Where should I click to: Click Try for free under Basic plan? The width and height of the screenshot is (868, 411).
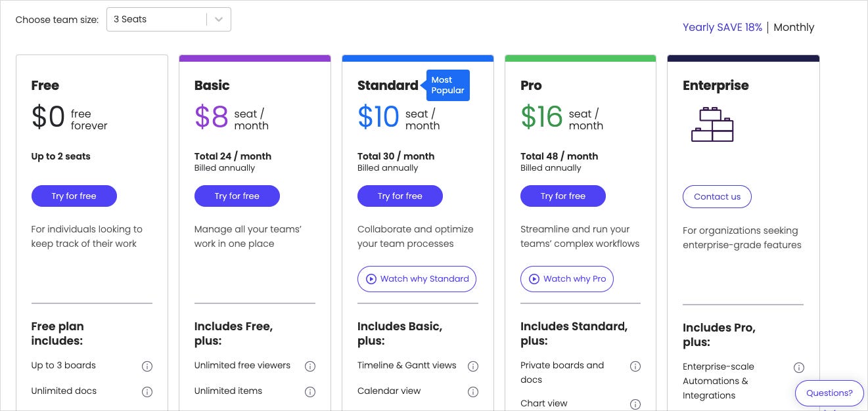pos(237,196)
